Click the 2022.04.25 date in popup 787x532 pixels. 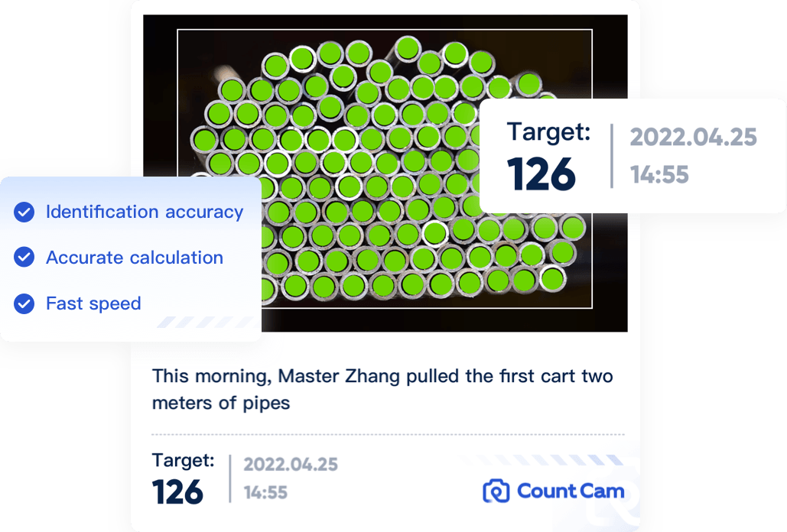693,138
